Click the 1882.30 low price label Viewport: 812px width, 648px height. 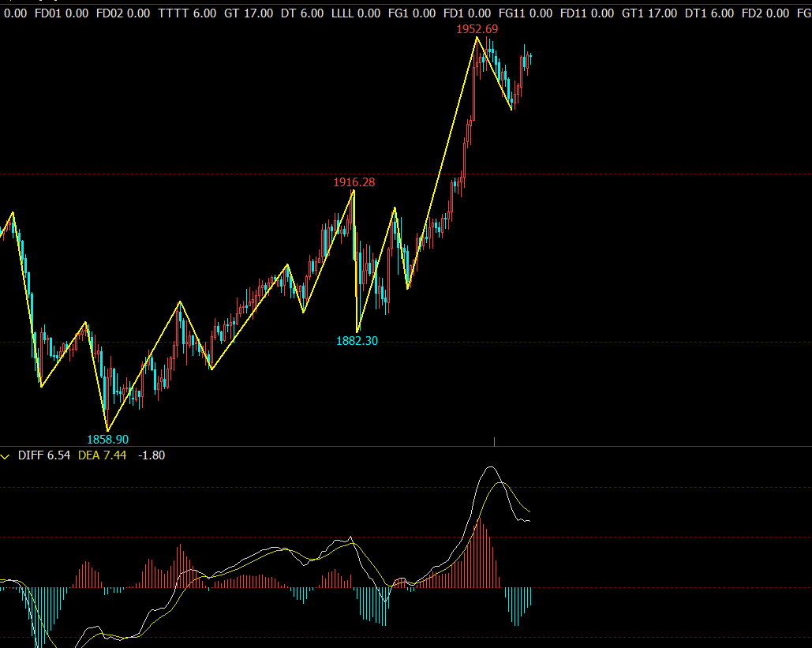pyautogui.click(x=357, y=341)
